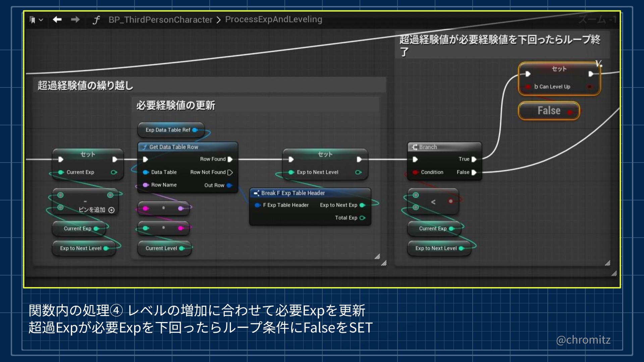
Task: Click the Current Exp input pin on Set node
Action: (x=61, y=172)
